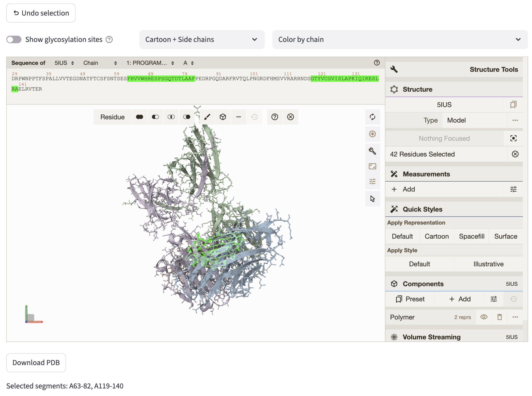Click the expand viewport fullscreen icon

372,166
